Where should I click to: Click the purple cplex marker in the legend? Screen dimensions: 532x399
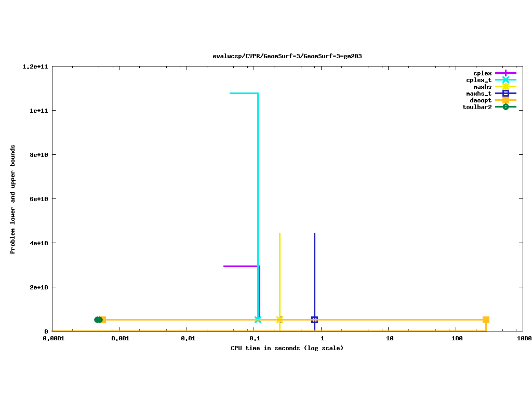[x=506, y=73]
